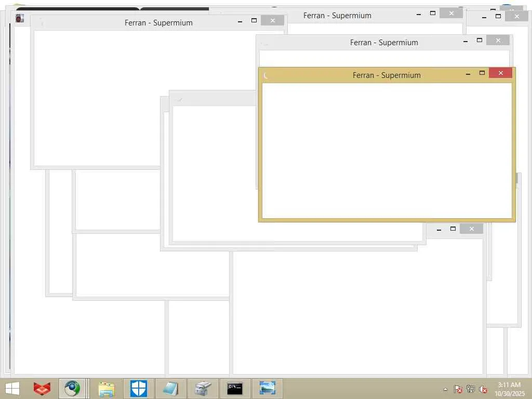The image size is (532, 399).
Task: Minimize the untitled window in upper-right corner
Action: 484,16
